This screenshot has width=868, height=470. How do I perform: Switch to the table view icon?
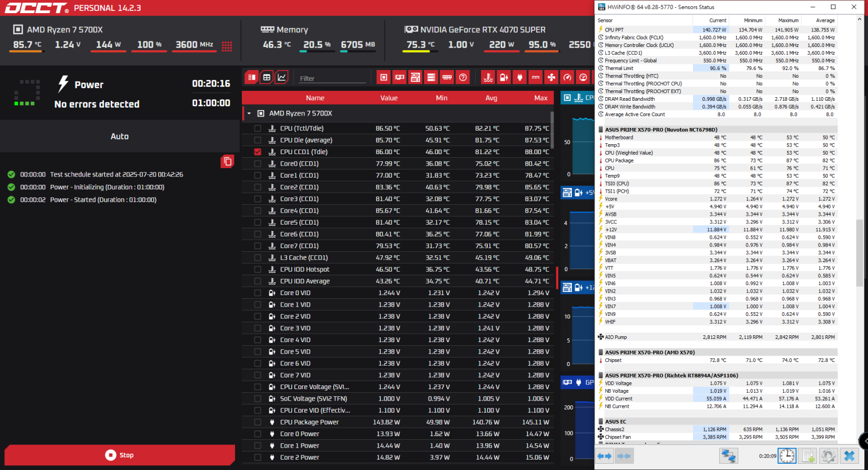click(266, 77)
